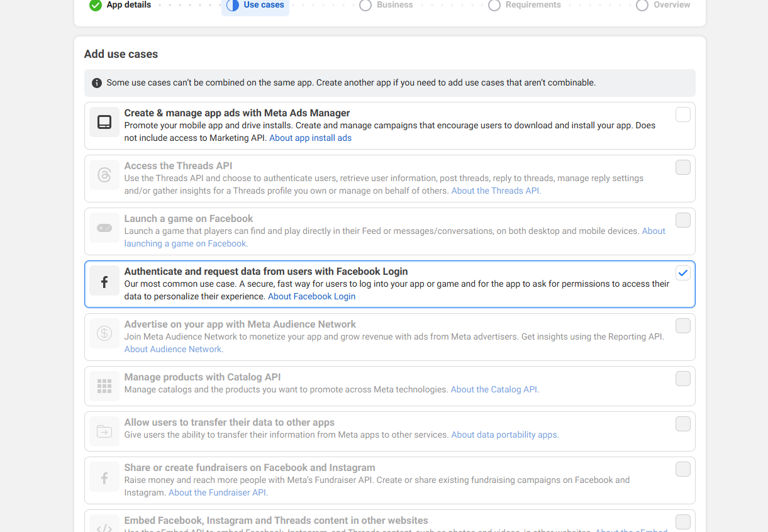Click the game controller icon

pyautogui.click(x=104, y=228)
